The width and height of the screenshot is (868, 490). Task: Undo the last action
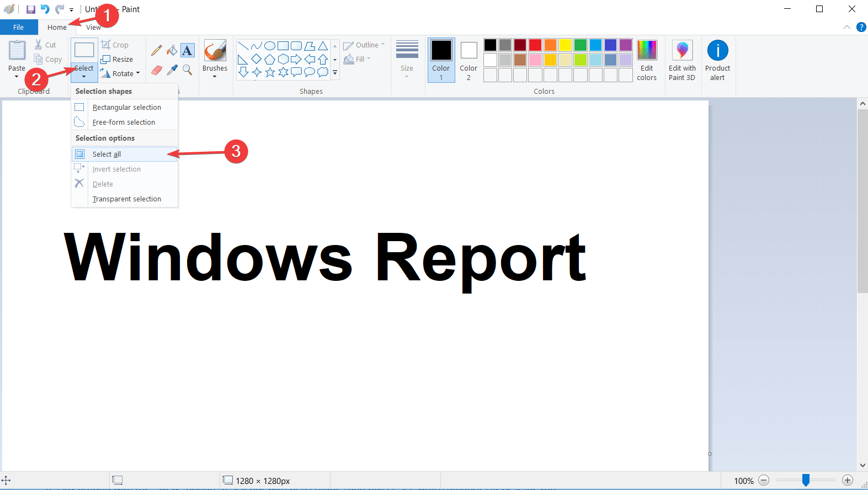coord(45,9)
